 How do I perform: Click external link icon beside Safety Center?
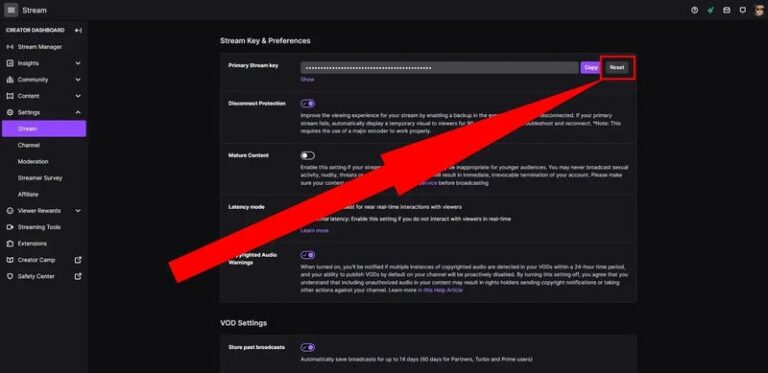[78, 277]
